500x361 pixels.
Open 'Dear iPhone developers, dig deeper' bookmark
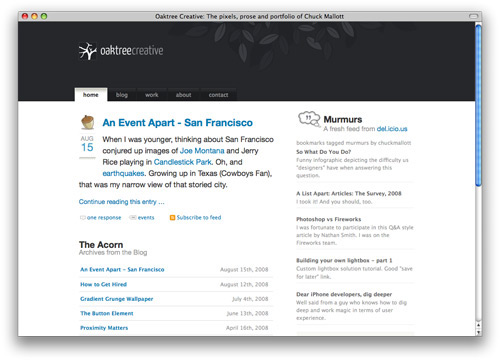point(344,294)
